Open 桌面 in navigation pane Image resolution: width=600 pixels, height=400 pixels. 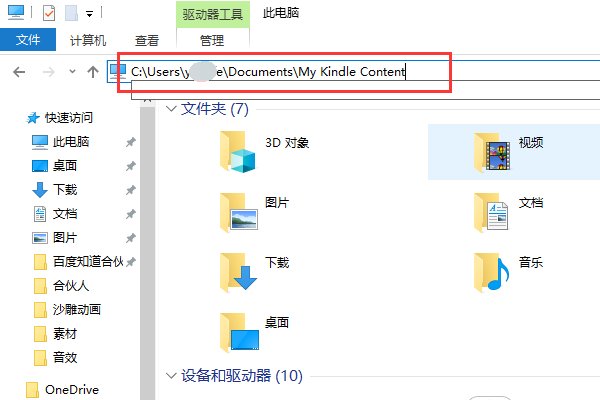point(65,166)
